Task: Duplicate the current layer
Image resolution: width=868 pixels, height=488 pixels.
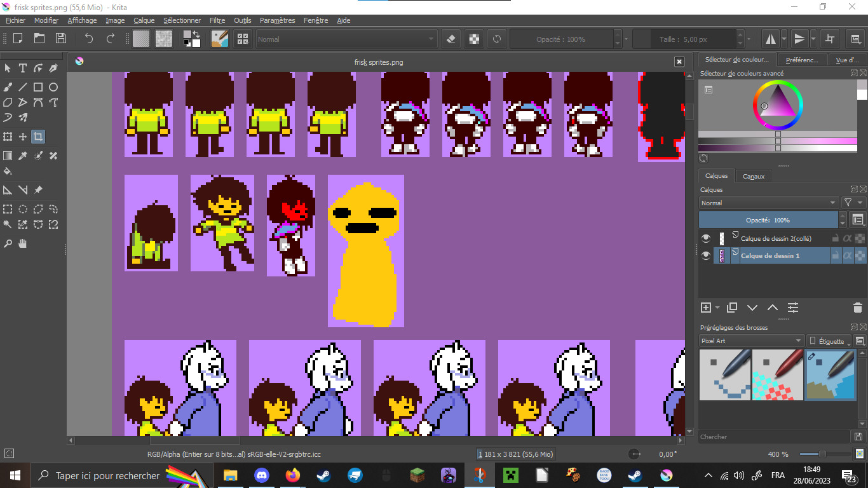Action: 732,308
